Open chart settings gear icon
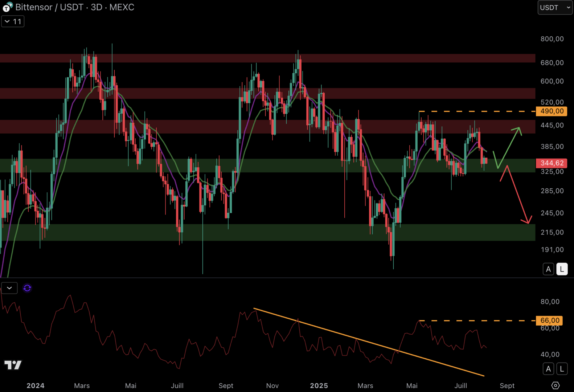The width and height of the screenshot is (574, 392). click(555, 385)
